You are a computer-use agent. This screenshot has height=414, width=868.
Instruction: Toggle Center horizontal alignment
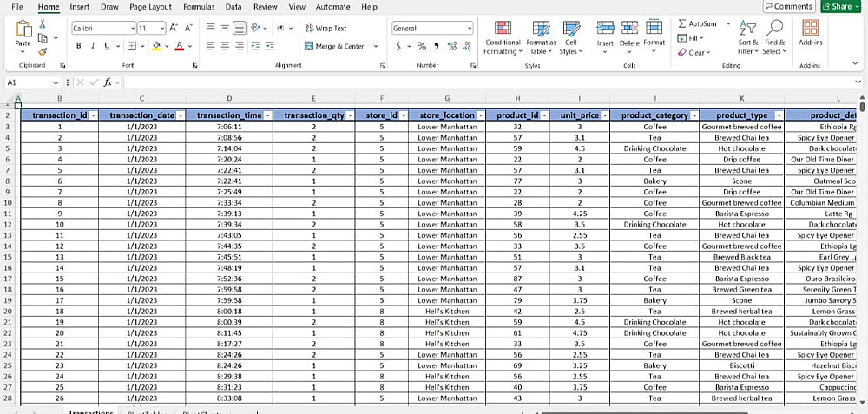[x=225, y=46]
